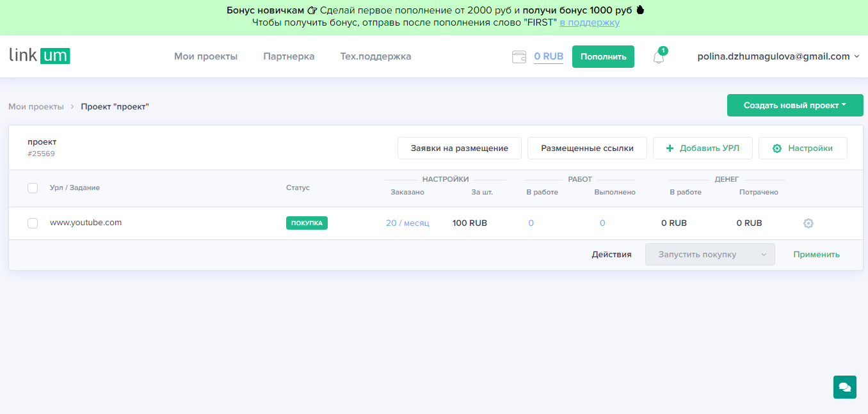Viewport: 868px width, 414px height.
Task: Click the www.youtube.com URL text
Action: (x=86, y=223)
